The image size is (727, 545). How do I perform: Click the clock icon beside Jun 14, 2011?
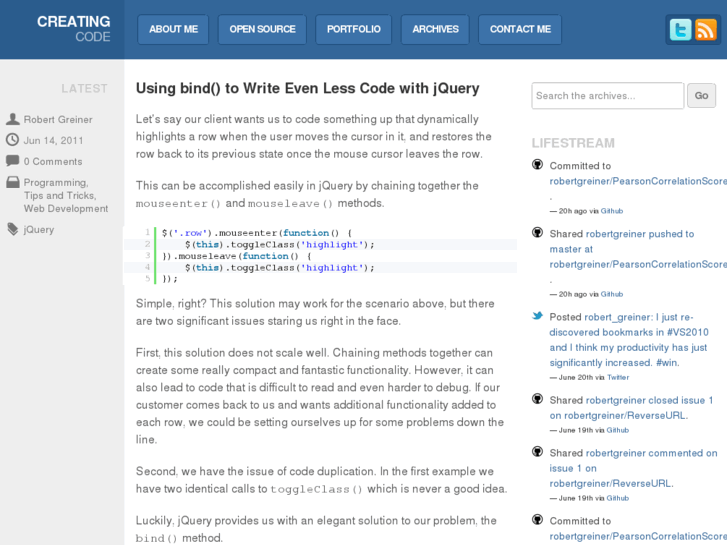(12, 140)
